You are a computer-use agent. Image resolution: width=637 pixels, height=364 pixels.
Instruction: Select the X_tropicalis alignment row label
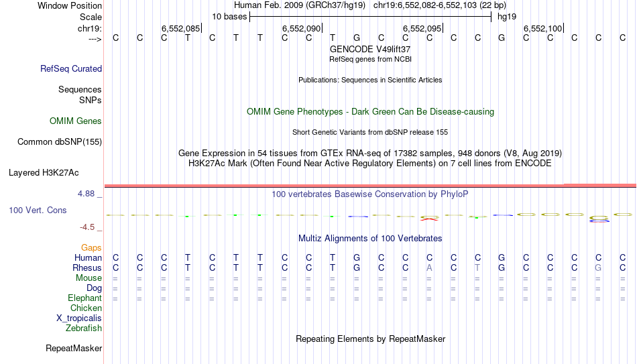coord(79,318)
